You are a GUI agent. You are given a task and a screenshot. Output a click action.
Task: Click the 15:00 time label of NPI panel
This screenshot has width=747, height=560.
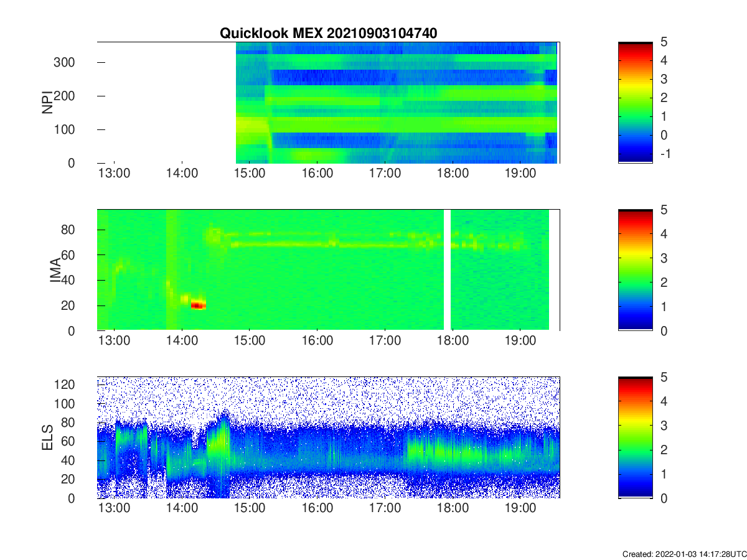pyautogui.click(x=250, y=174)
